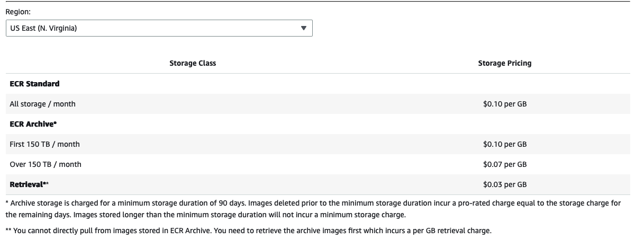Select the $0.07 per GB price

[x=504, y=164]
